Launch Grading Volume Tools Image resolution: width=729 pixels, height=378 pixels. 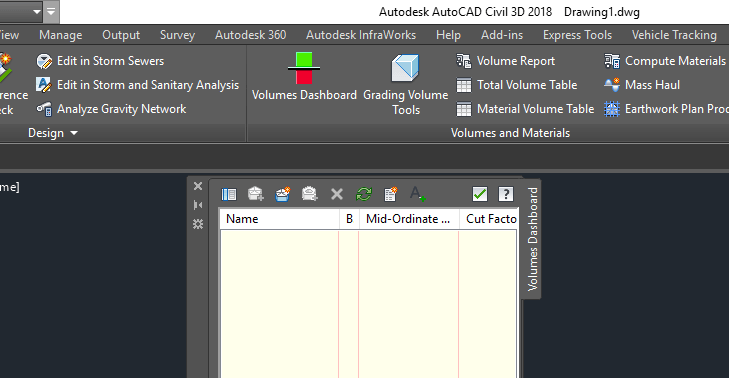point(405,84)
